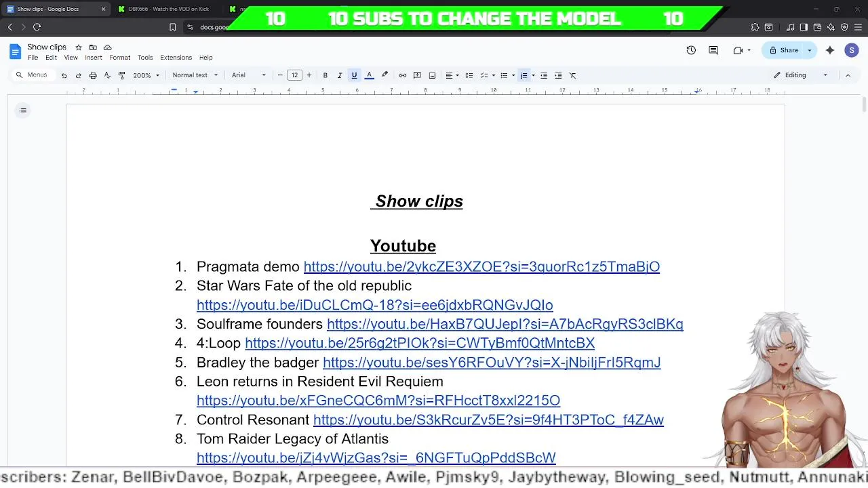Toggle underline formatting
The height and width of the screenshot is (488, 868).
(354, 75)
